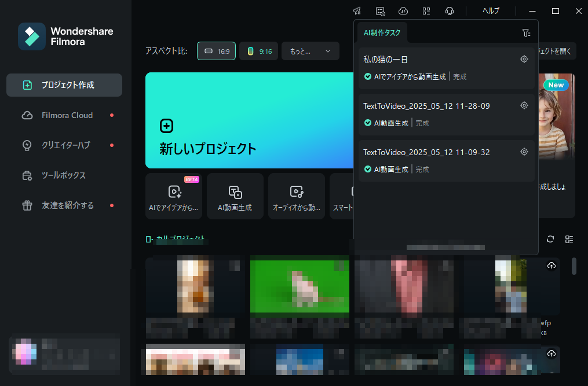
Task: Open the AIでアイデアから... tool
Action: point(174,196)
